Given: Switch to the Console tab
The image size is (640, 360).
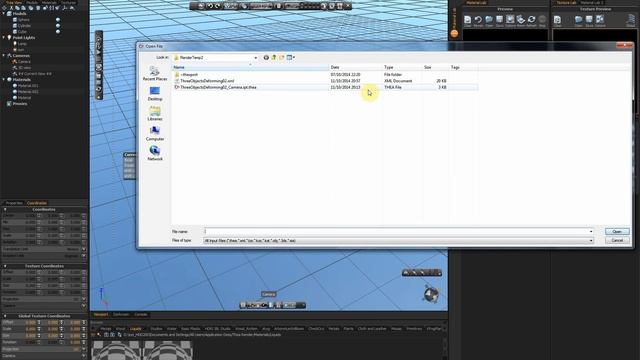Looking at the screenshot, I should coord(141,315).
